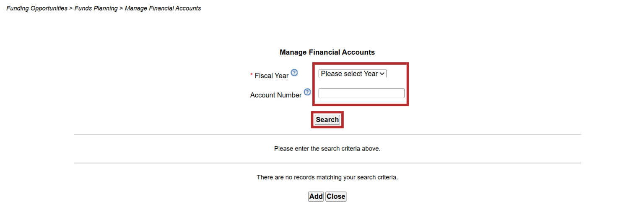Click the red required asterisk

pos(252,76)
